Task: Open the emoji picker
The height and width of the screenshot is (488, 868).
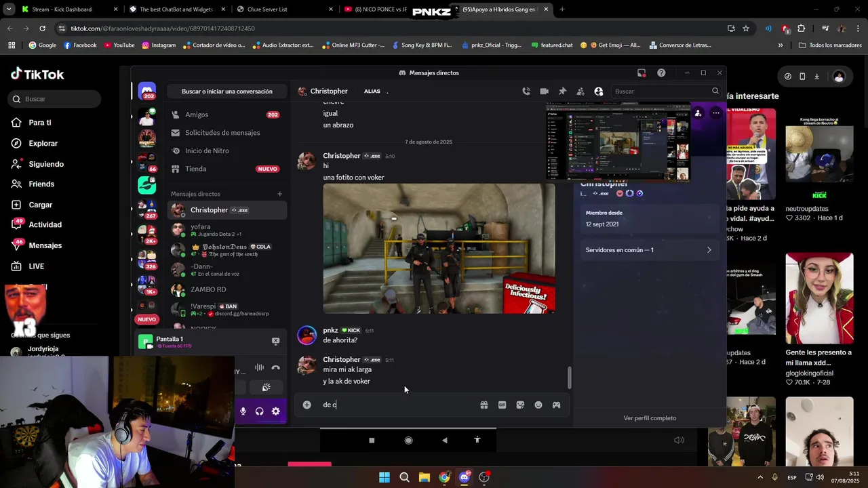Action: point(538,405)
